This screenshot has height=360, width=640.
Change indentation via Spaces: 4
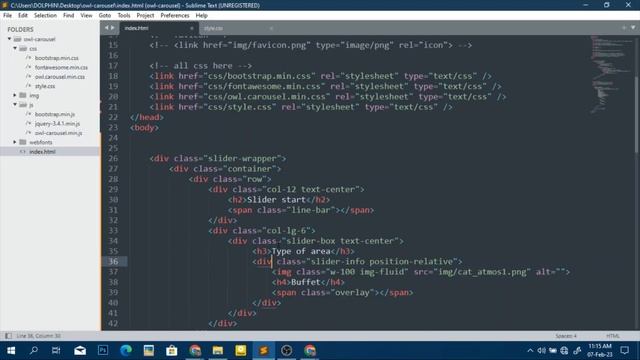566,336
